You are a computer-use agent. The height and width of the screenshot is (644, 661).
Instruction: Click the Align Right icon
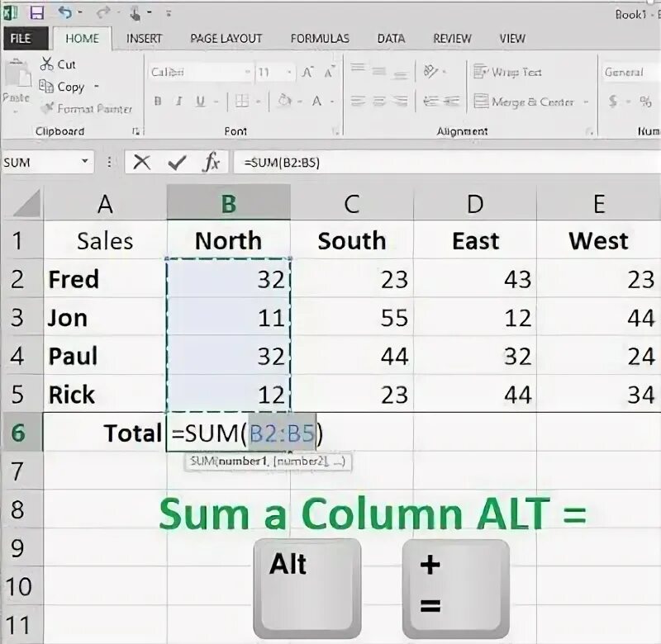click(400, 101)
